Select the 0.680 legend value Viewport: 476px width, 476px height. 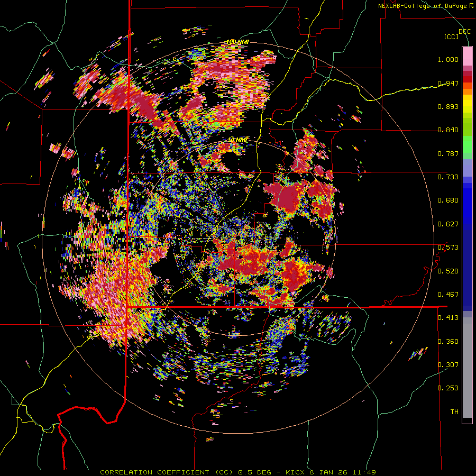tap(448, 200)
